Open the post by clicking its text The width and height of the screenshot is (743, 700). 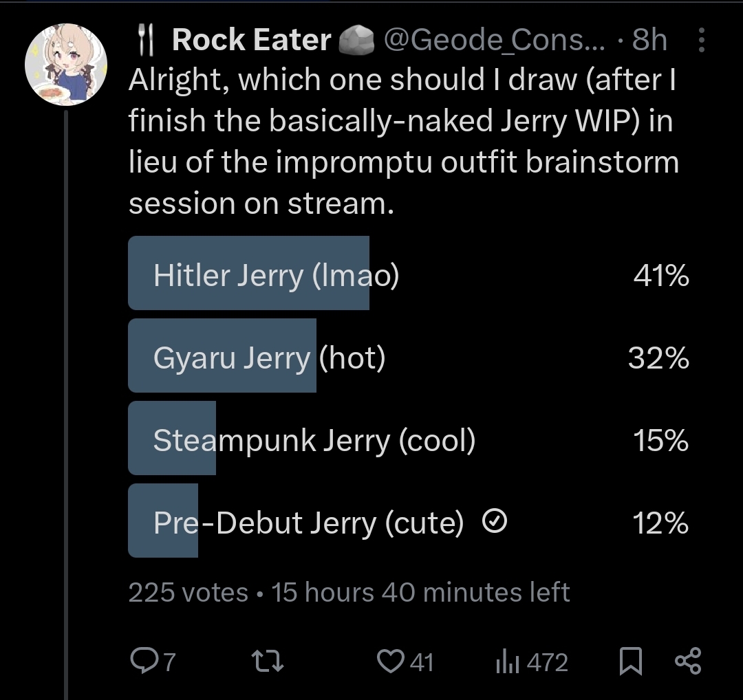pos(403,142)
